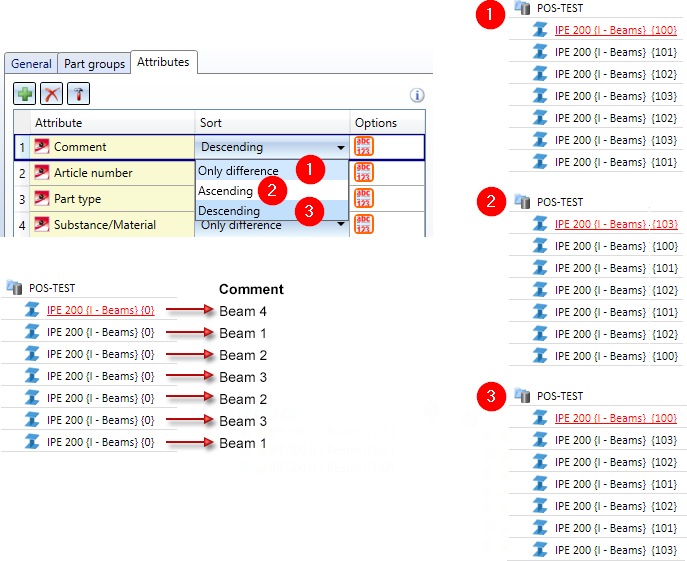Click red IPE 200 {100} link in first list

coord(615,30)
